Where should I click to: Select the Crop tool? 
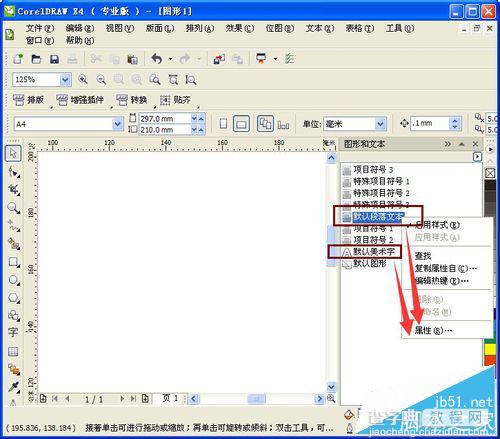click(x=14, y=190)
